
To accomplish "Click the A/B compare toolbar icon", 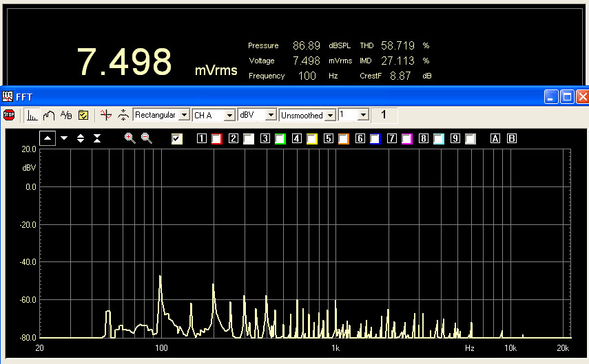I will 66,116.
